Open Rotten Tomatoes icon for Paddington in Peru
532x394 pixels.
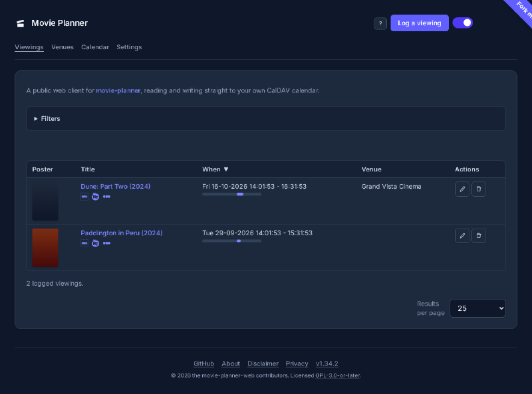point(95,243)
